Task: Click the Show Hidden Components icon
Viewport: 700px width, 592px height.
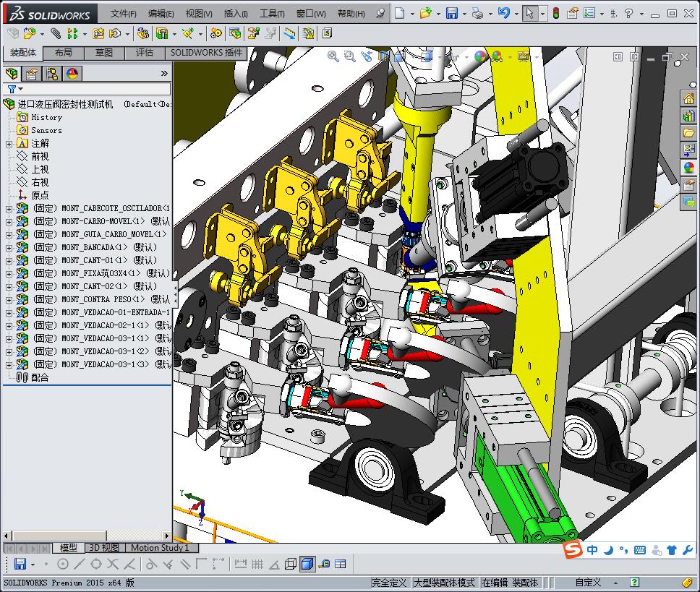Action: 143,33
